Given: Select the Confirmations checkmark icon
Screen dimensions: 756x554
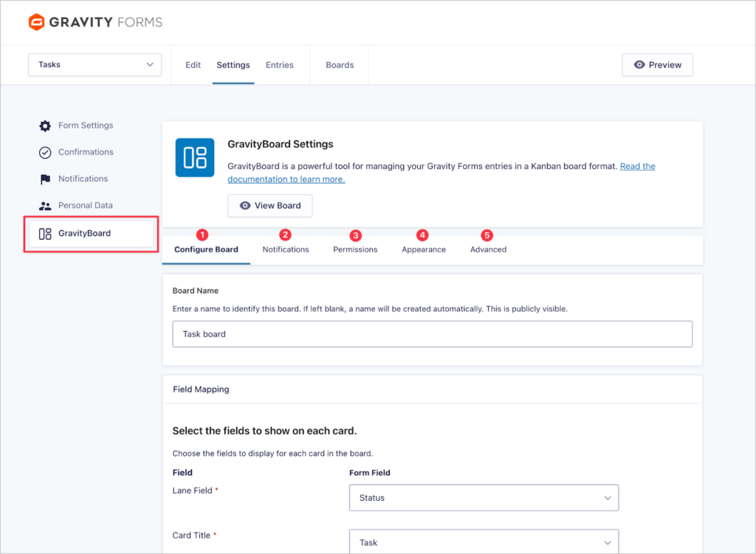Looking at the screenshot, I should pos(44,152).
